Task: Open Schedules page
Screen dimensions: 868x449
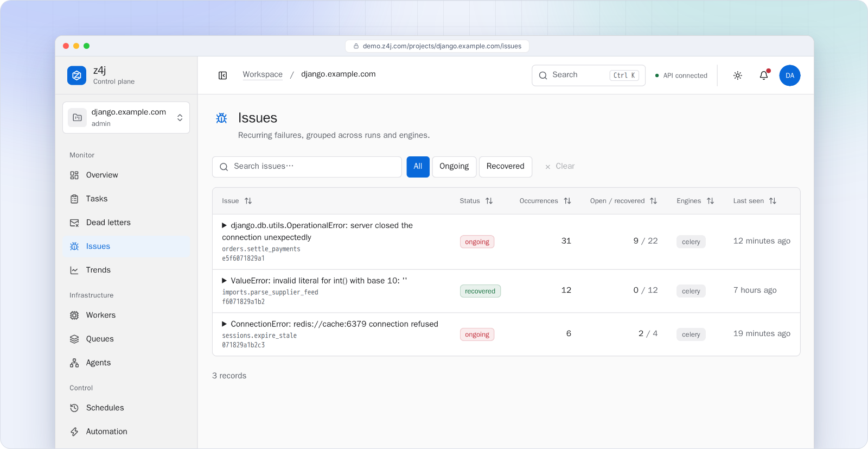Action: (x=126, y=408)
